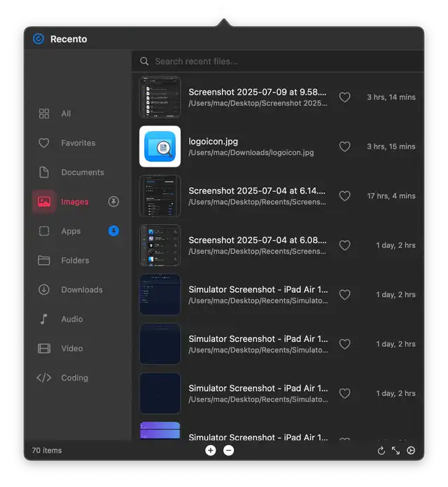Click the refresh circular arrow icon
The height and width of the screenshot is (487, 448).
(381, 451)
